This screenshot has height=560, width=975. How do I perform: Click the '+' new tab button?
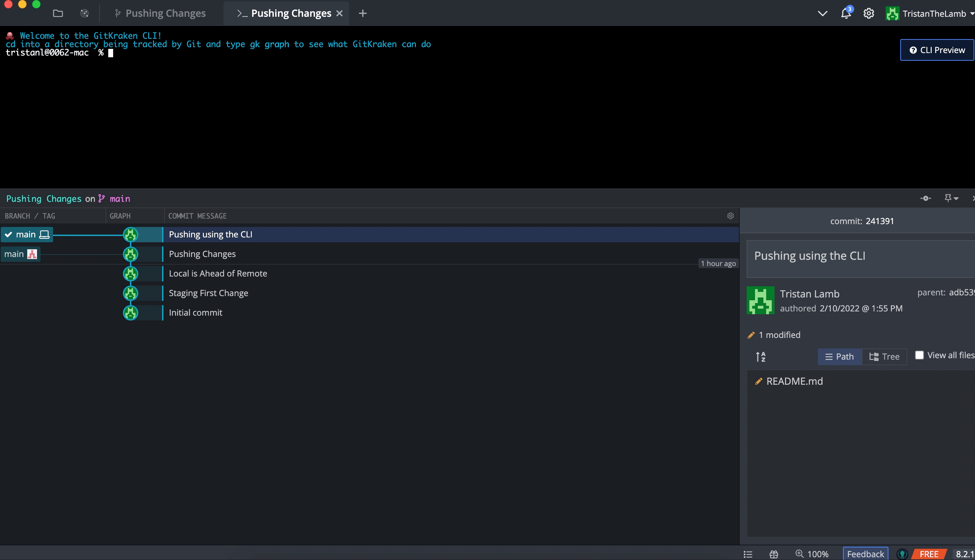click(363, 13)
